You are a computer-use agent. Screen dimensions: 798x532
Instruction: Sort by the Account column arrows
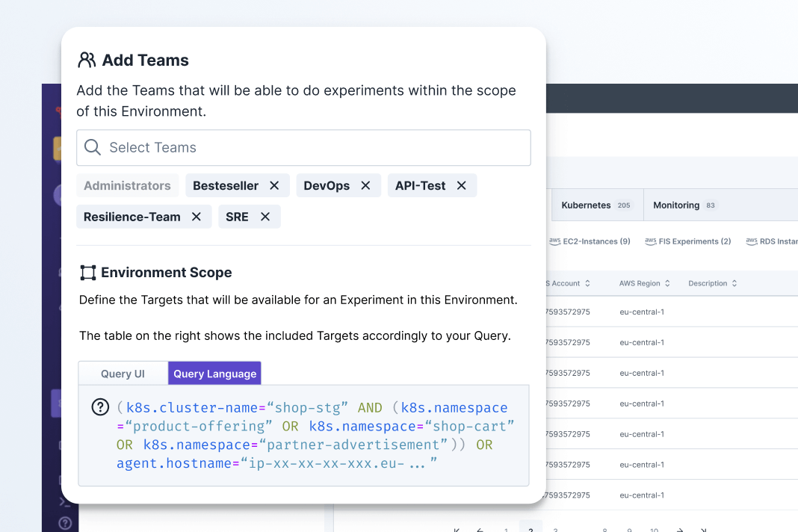tap(587, 284)
